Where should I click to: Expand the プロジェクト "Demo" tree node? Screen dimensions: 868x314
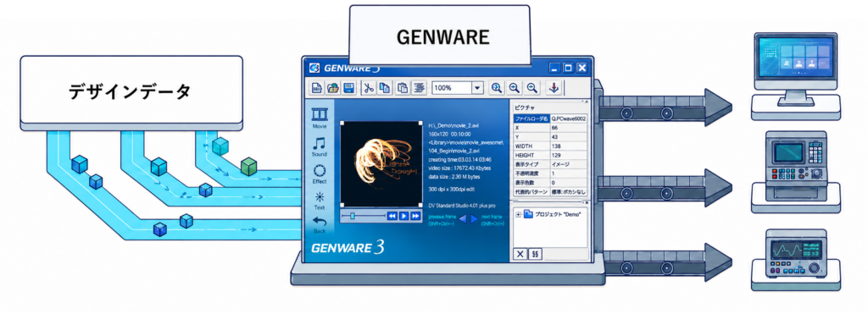pyautogui.click(x=519, y=214)
